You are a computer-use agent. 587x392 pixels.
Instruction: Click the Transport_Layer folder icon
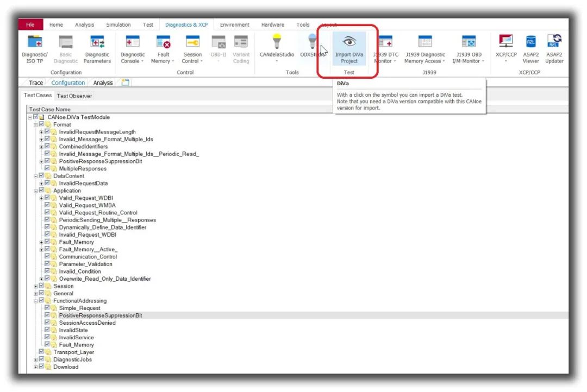coord(47,352)
